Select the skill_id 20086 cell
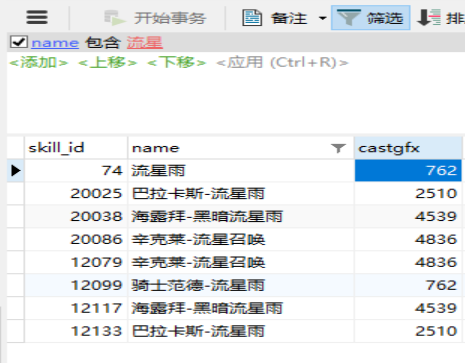The width and height of the screenshot is (465, 363). (x=76, y=240)
